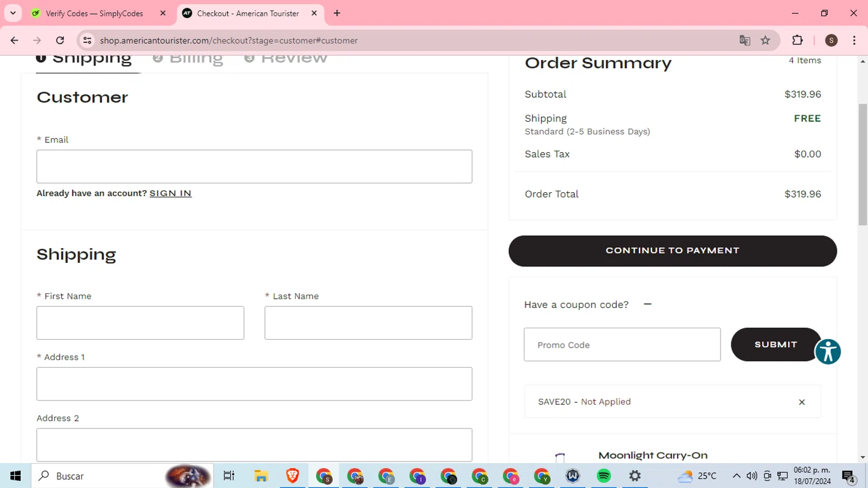Click the browser forward arrow
Image resolution: width=868 pixels, height=488 pixels.
pyautogui.click(x=37, y=41)
